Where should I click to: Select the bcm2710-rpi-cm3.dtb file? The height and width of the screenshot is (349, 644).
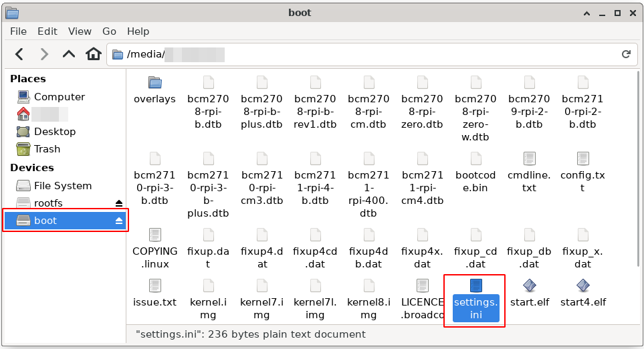pos(261,179)
